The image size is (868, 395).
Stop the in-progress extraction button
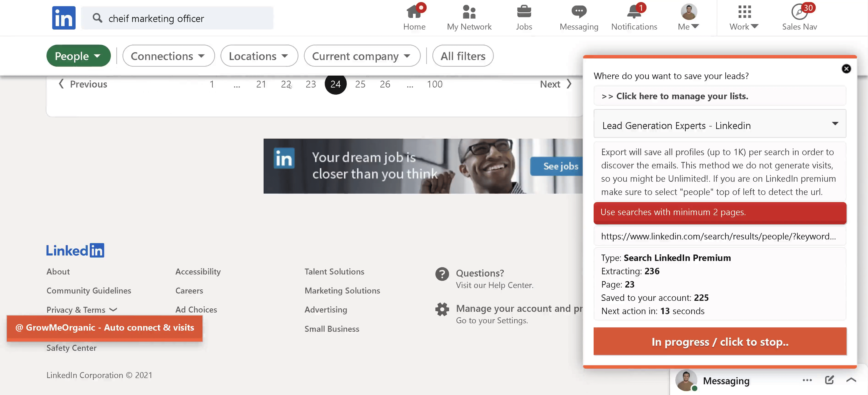point(720,341)
